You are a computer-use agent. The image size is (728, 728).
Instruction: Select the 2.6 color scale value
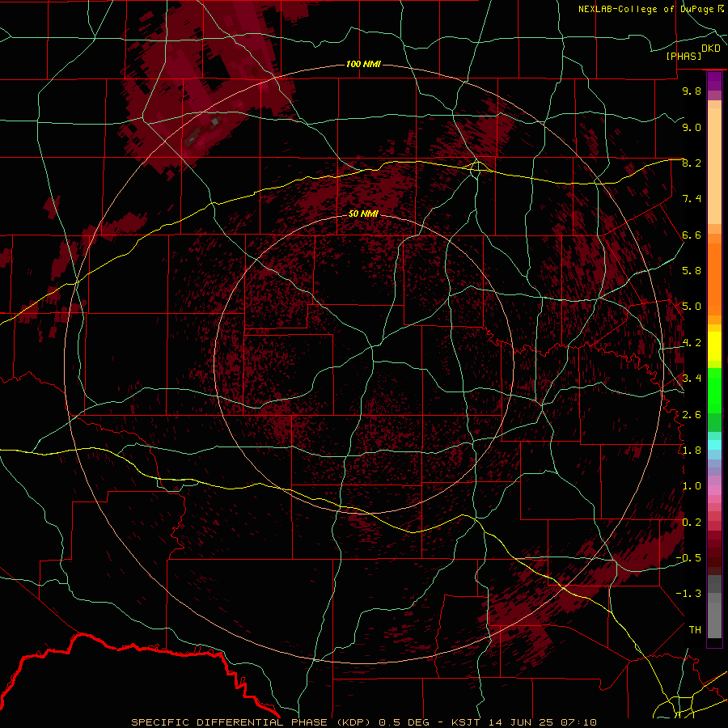[692, 415]
